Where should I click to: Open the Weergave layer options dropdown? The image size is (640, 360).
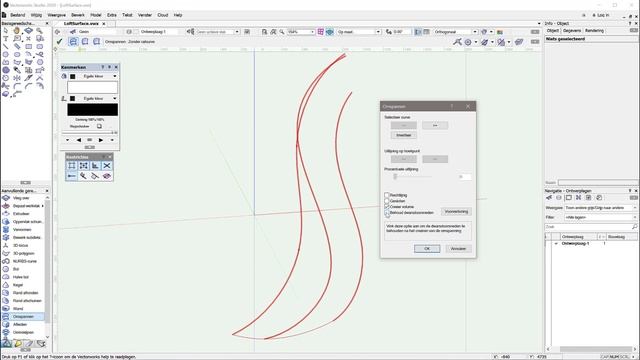click(600, 208)
